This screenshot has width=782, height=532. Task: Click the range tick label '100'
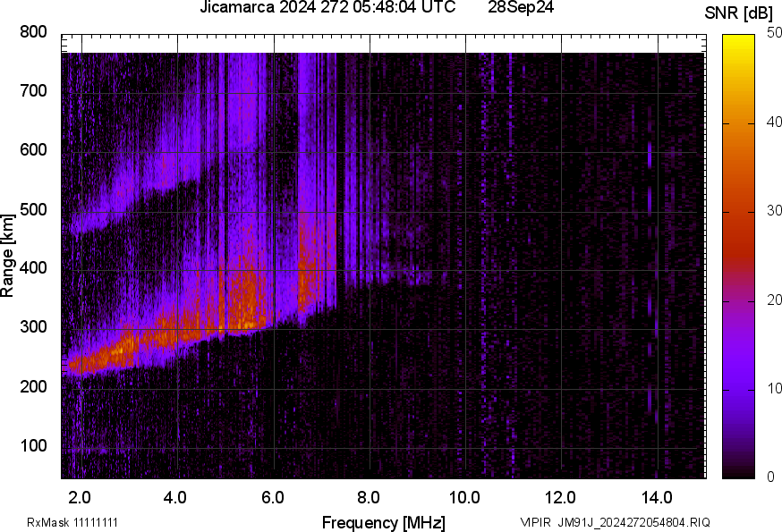33,446
